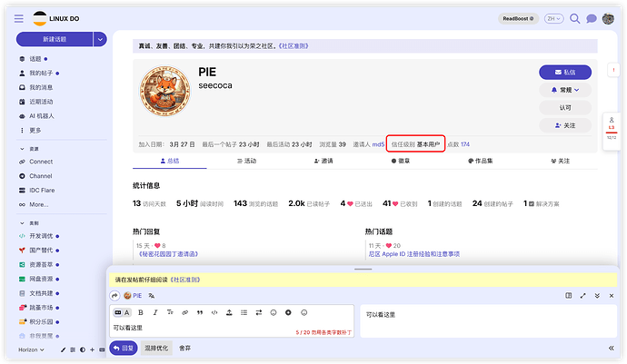The height and width of the screenshot is (364, 627).
Task: Open the More... sidebar link
Action: coord(38,204)
